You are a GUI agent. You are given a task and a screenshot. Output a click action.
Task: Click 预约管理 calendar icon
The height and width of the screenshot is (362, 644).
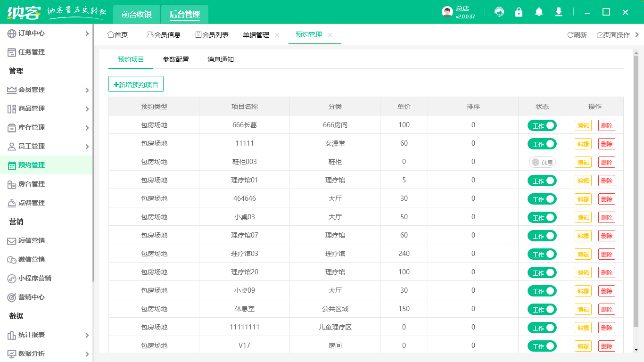(12, 165)
